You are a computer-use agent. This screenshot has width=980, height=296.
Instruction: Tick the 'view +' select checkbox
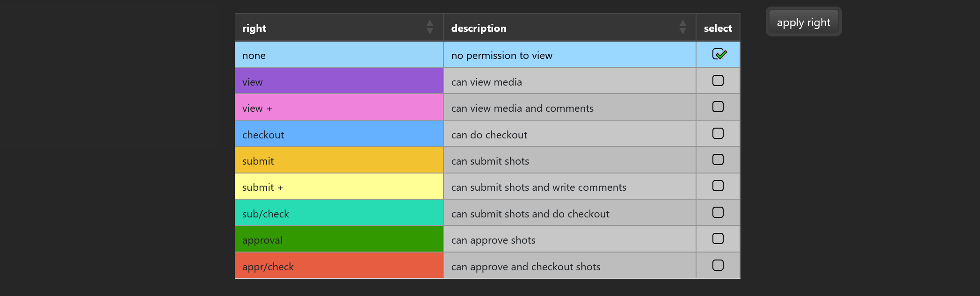[x=718, y=107]
